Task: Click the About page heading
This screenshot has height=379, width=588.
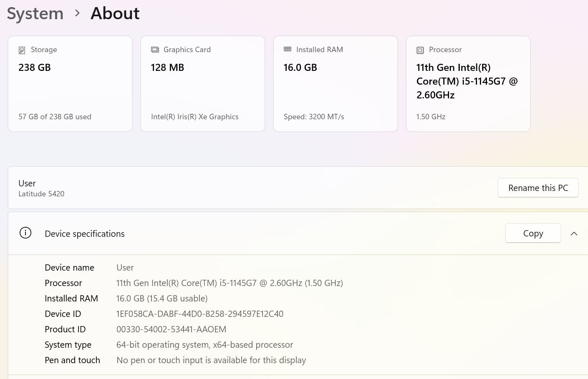Action: 115,13
